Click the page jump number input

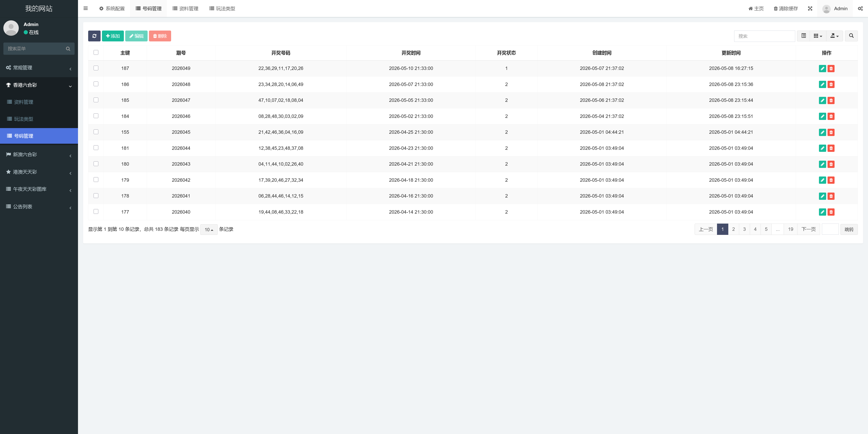[x=830, y=229]
